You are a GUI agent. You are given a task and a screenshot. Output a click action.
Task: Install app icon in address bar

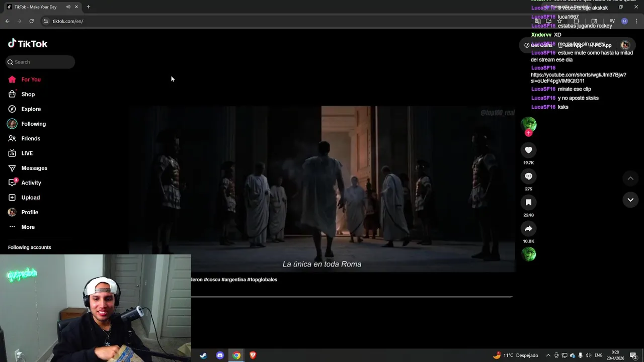click(x=548, y=21)
